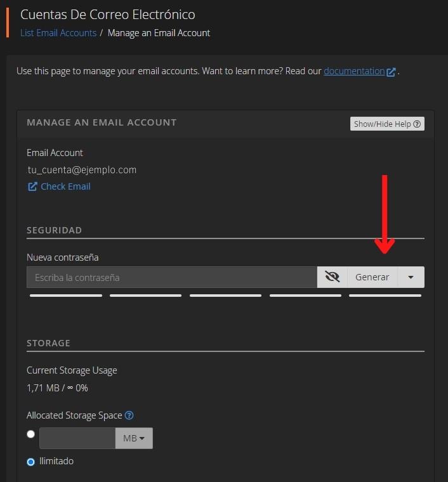Toggle password visibility with the crossed-eye icon
The width and height of the screenshot is (448, 482).
click(x=332, y=277)
